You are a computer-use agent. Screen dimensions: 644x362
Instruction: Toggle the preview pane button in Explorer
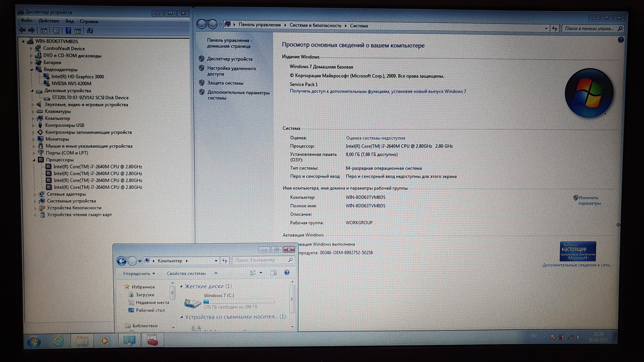click(274, 272)
